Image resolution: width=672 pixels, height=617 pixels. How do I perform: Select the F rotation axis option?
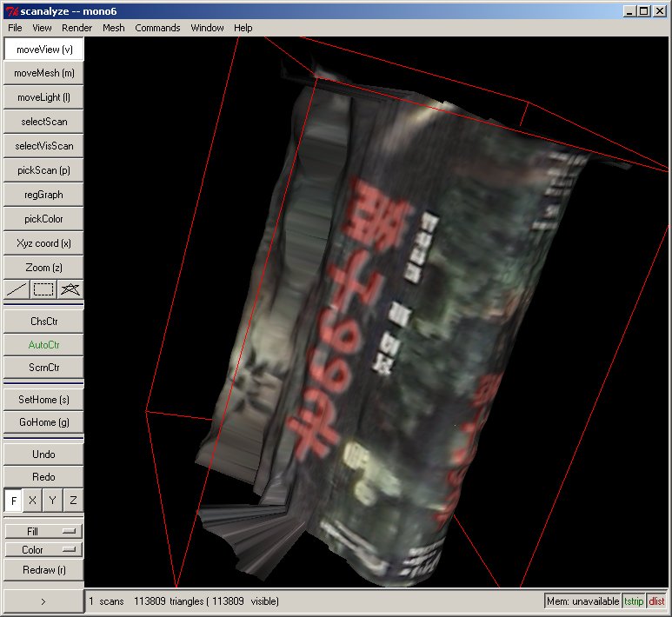(13, 501)
